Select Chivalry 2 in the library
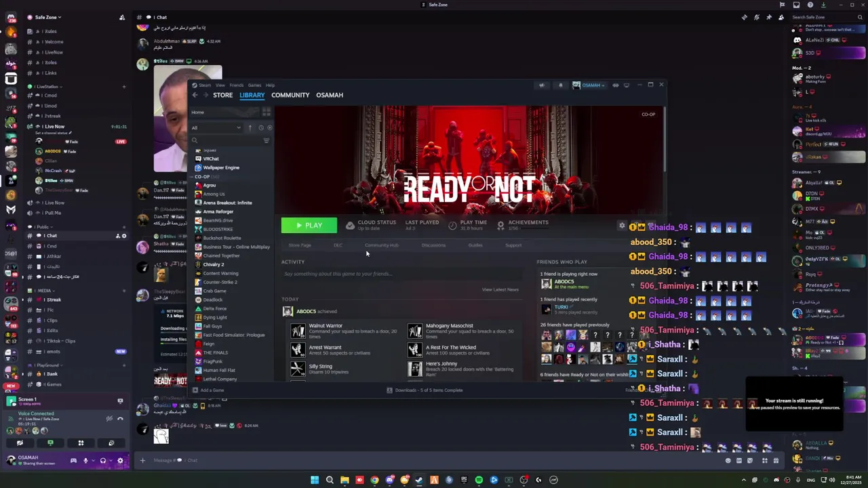Screen dimensions: 868x488 click(214, 264)
